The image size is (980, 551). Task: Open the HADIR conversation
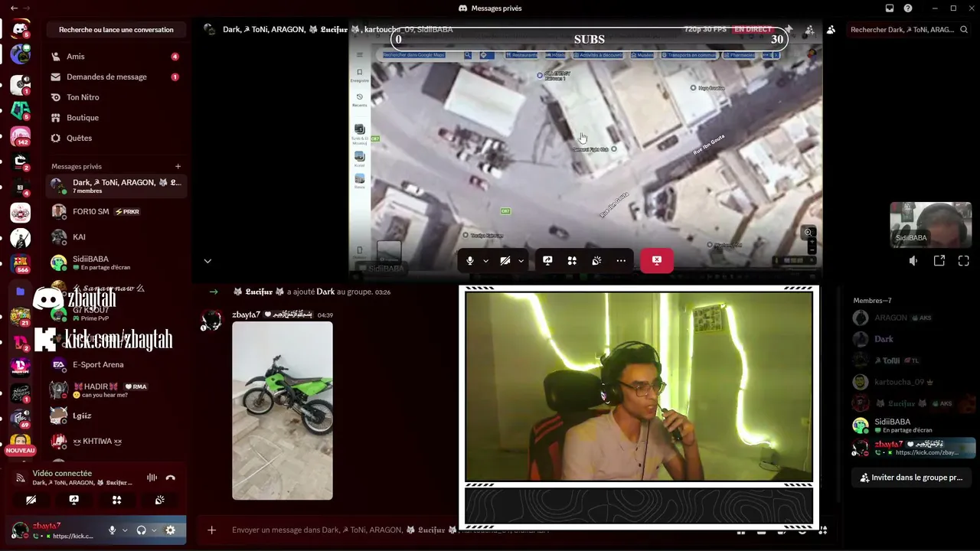(x=116, y=390)
